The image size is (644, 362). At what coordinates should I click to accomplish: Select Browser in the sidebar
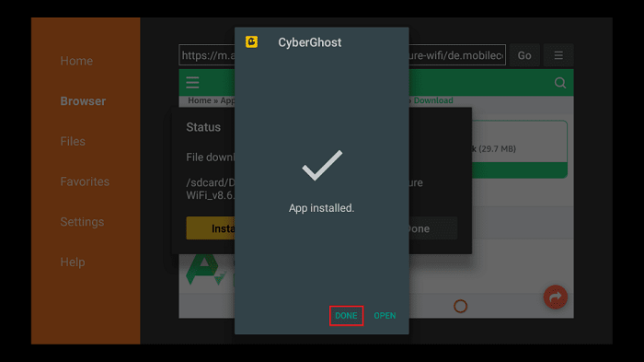(x=83, y=101)
